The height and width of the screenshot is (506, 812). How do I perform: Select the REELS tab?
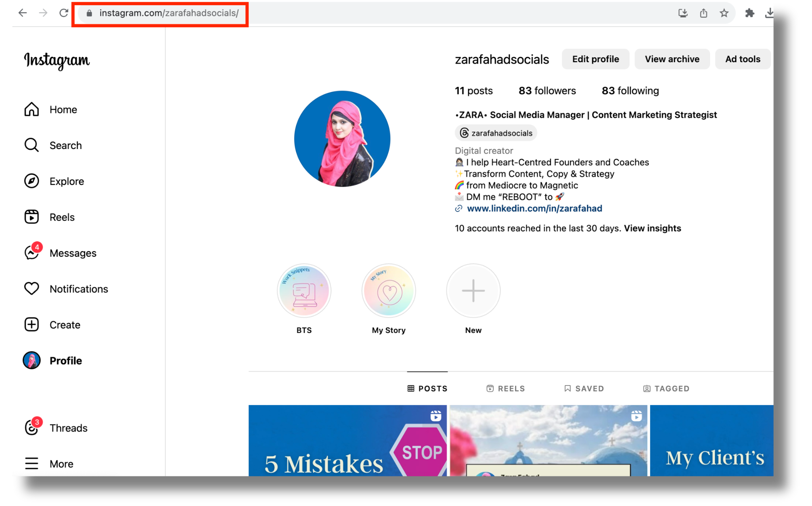coord(505,388)
